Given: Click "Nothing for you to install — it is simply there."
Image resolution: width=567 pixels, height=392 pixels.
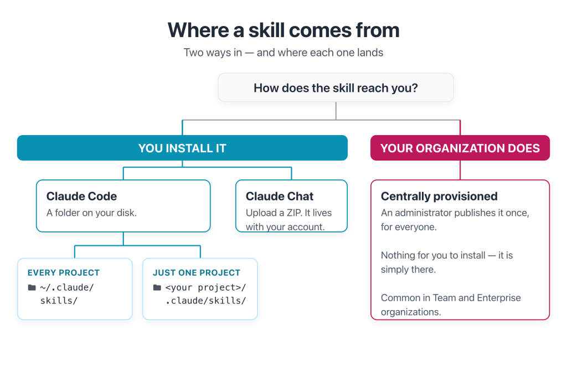Looking at the screenshot, I should [x=447, y=262].
